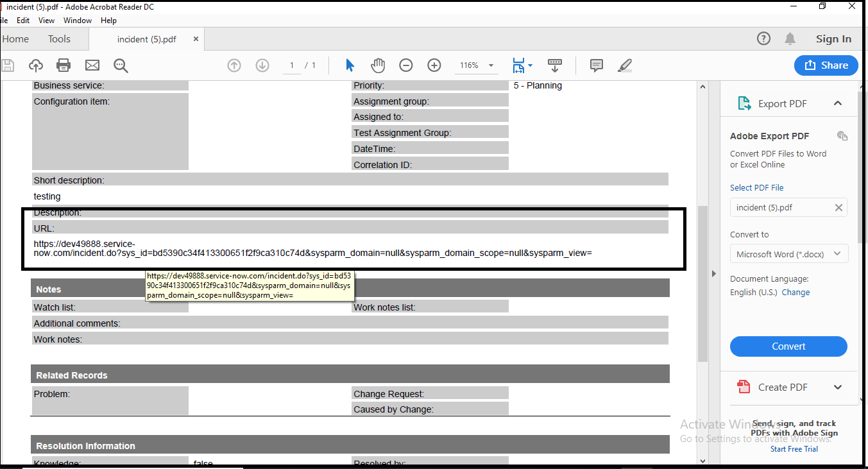Click the Correlation ID label
868x469 pixels.
pos(382,165)
